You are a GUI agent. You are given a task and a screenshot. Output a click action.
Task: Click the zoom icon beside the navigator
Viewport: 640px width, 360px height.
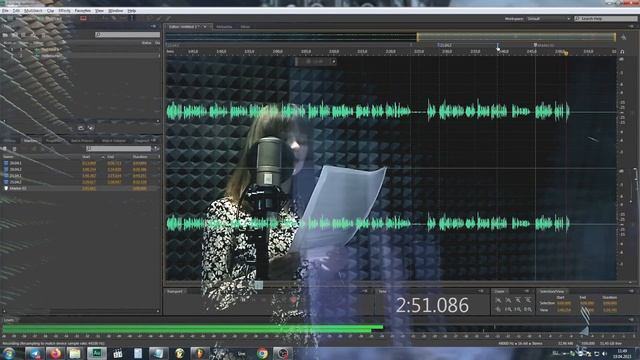click(x=623, y=37)
